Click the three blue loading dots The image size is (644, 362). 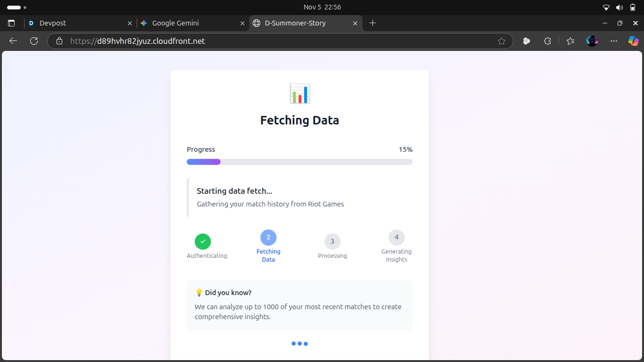tap(299, 344)
